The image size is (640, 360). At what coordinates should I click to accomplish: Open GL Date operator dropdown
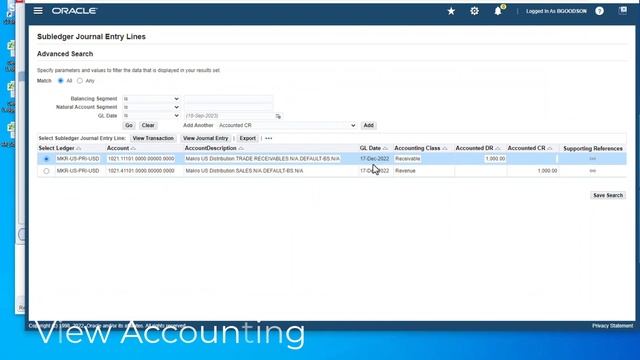point(151,116)
